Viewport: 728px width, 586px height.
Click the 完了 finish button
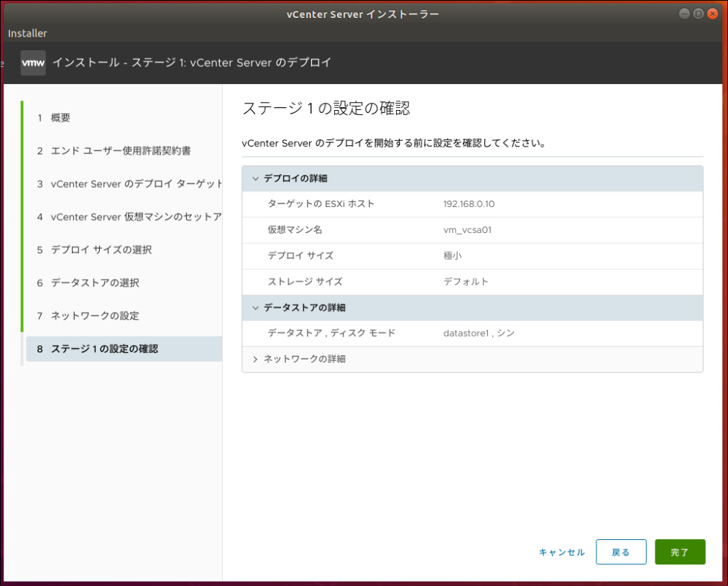pyautogui.click(x=680, y=552)
